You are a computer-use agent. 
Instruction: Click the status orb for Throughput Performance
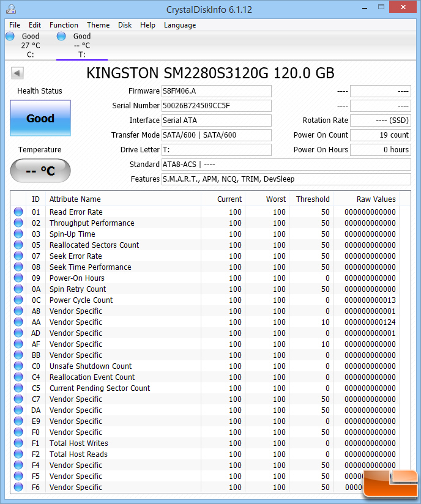(x=18, y=223)
